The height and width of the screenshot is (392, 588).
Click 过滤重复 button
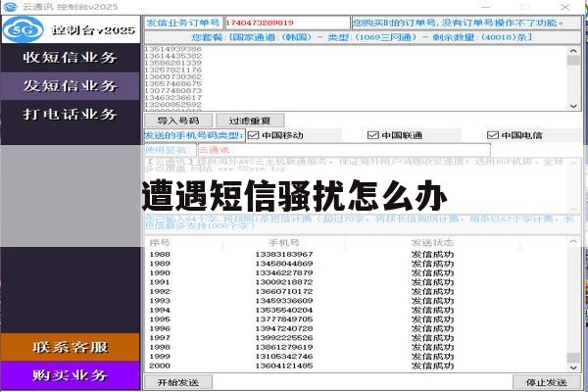click(x=250, y=121)
